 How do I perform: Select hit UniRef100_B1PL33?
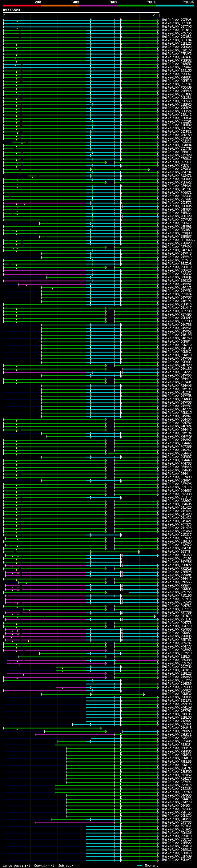point(176,542)
